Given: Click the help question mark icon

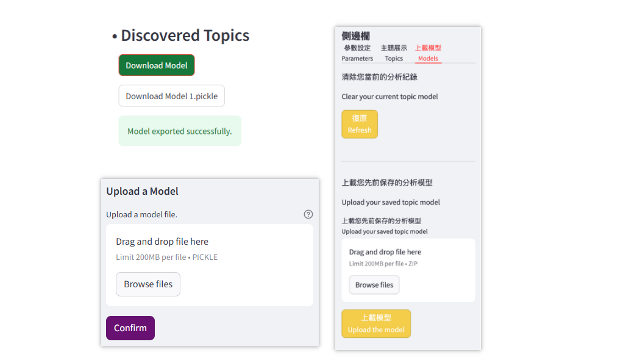Looking at the screenshot, I should click(x=308, y=214).
